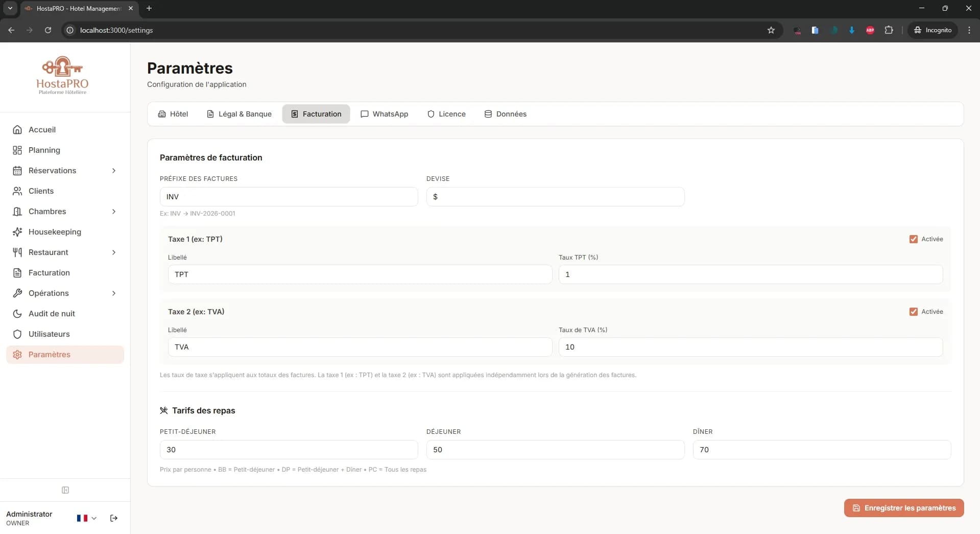Expand the Chambres submenu chevron
The image size is (980, 534).
(x=114, y=212)
